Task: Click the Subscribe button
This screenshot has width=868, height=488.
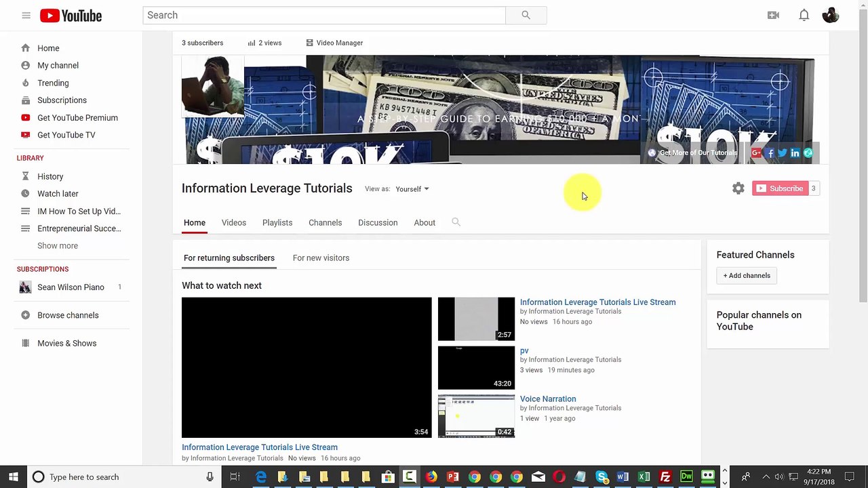Action: (780, 188)
